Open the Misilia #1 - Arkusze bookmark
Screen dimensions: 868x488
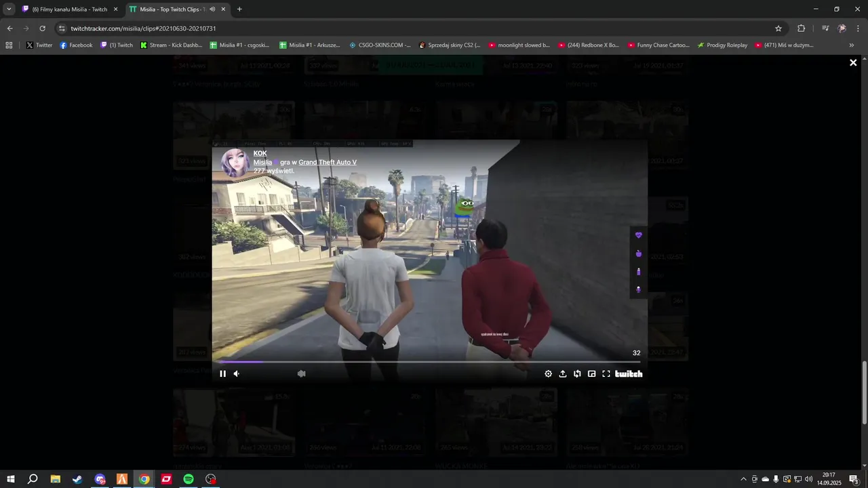tap(309, 45)
